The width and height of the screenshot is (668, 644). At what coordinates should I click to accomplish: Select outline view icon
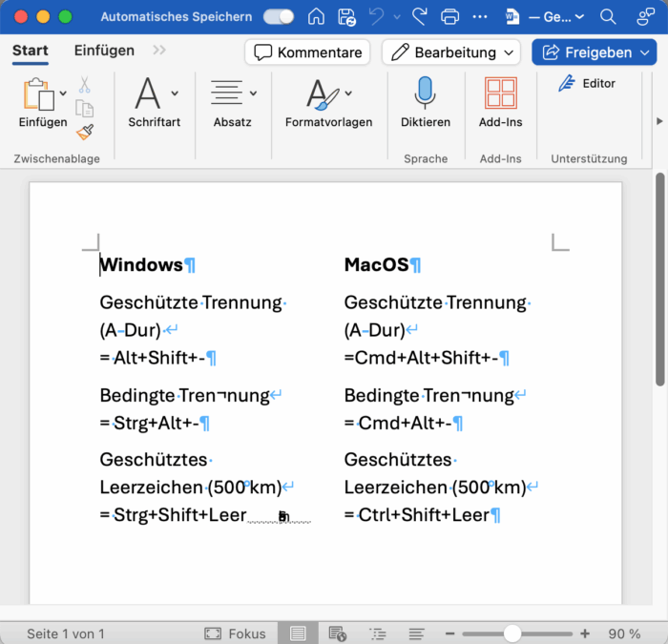click(x=378, y=634)
